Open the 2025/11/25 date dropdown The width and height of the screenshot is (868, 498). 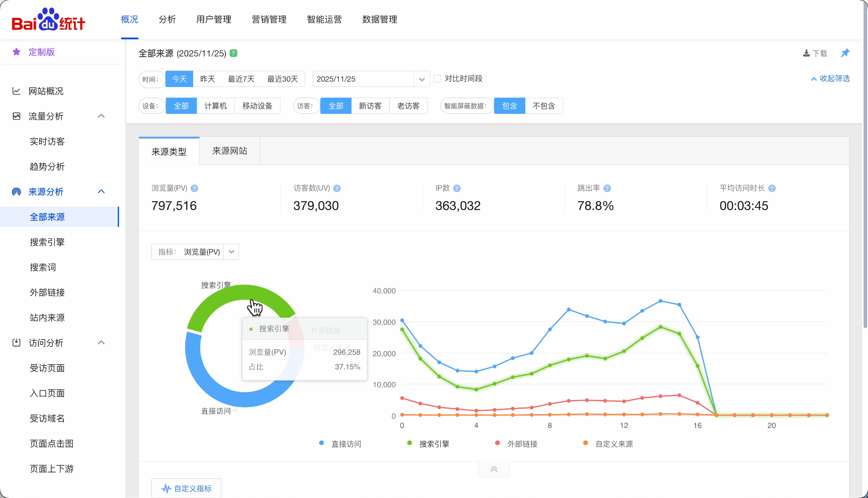[421, 79]
